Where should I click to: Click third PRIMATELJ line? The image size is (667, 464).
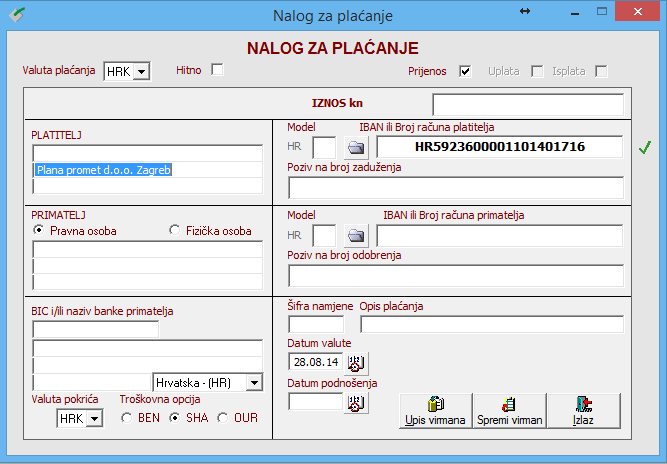coord(148,282)
